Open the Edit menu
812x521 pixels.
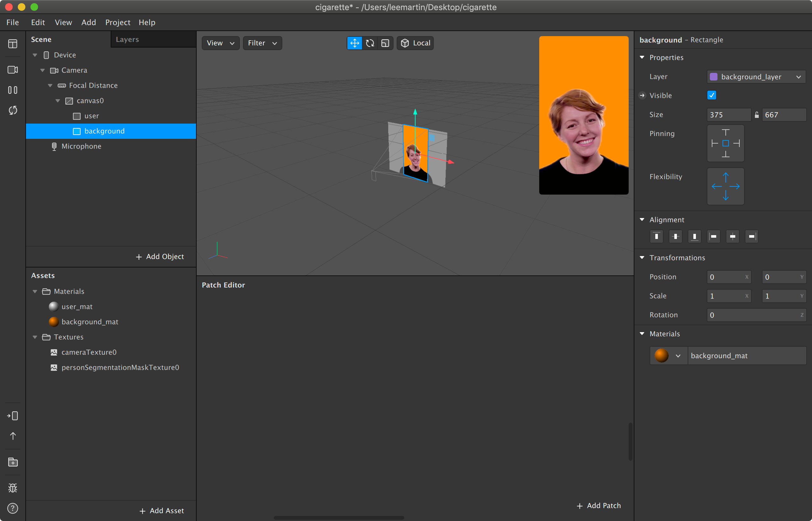pyautogui.click(x=38, y=22)
